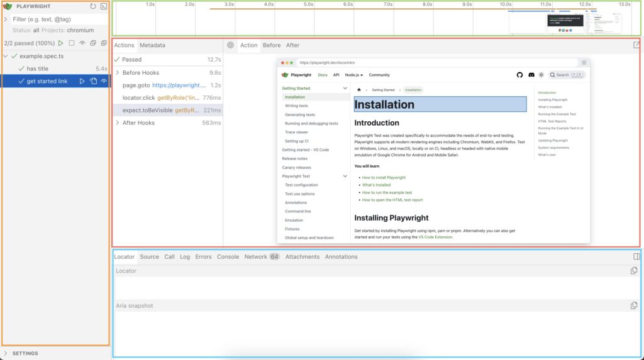The image size is (644, 360).
Task: Switch to the Actions tab
Action: (124, 45)
